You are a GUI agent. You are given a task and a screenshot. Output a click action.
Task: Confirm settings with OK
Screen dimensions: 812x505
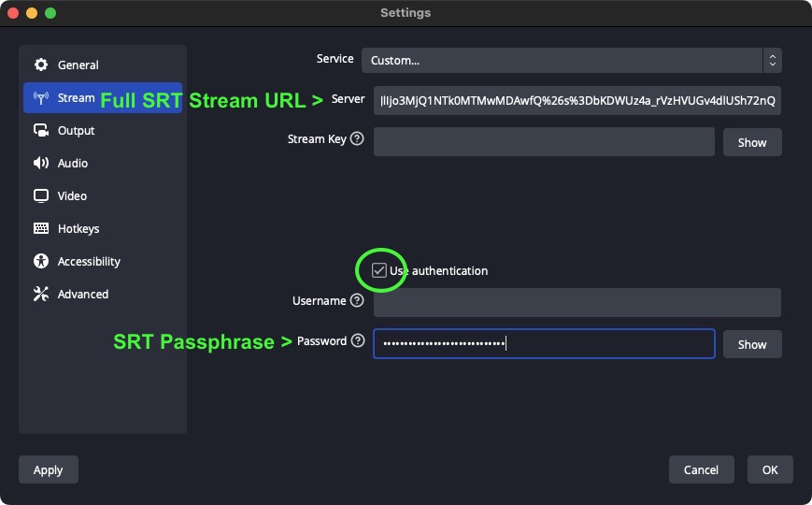pyautogui.click(x=769, y=469)
